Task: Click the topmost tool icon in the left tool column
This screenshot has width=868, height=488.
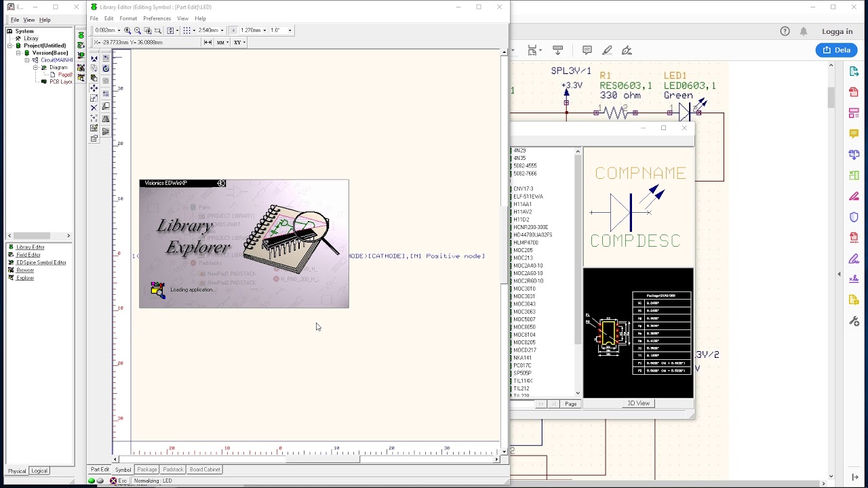Action: click(94, 59)
